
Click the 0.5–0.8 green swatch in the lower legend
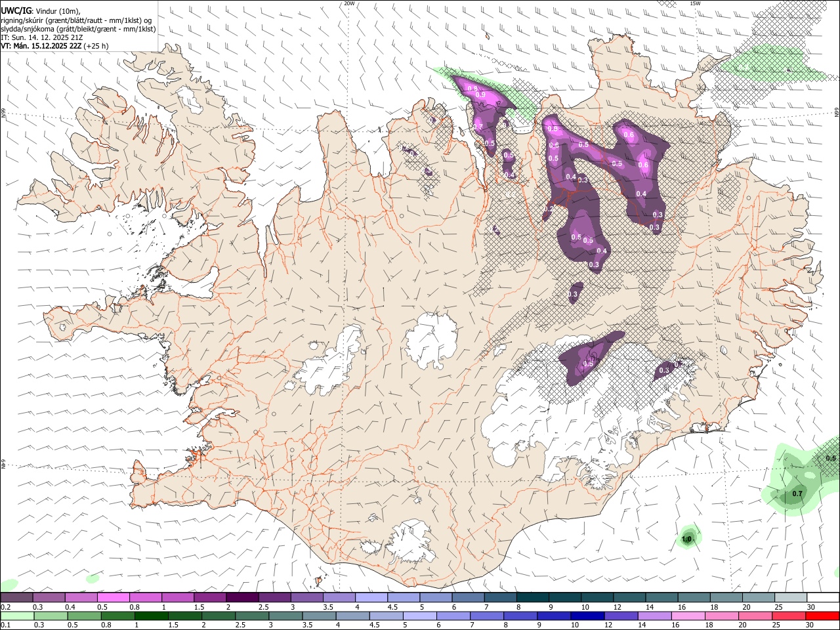click(84, 616)
